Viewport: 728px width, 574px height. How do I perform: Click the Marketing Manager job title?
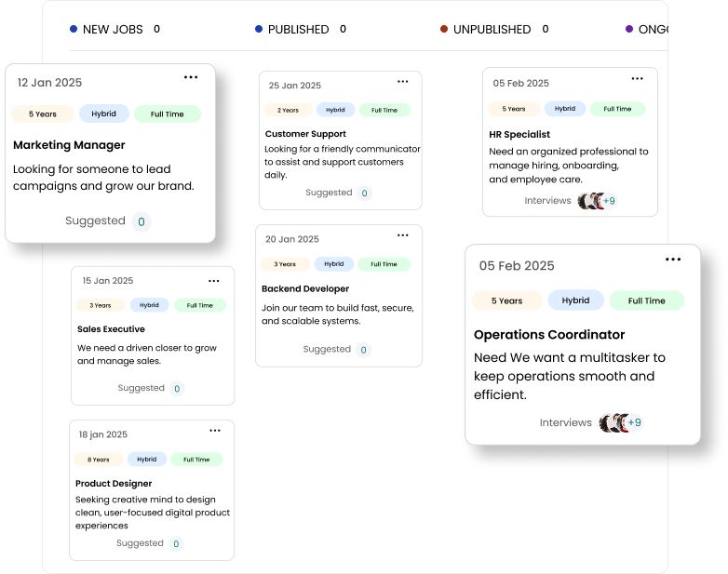69,145
